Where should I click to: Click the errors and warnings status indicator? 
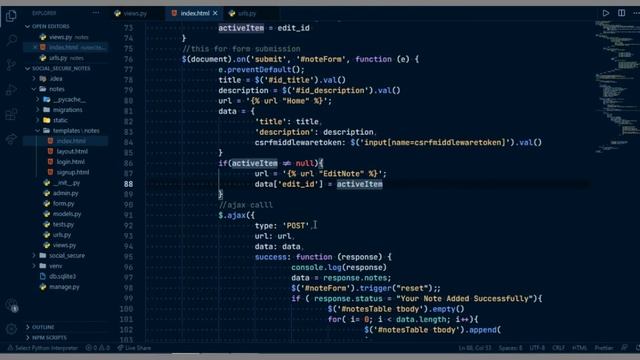tap(98, 348)
